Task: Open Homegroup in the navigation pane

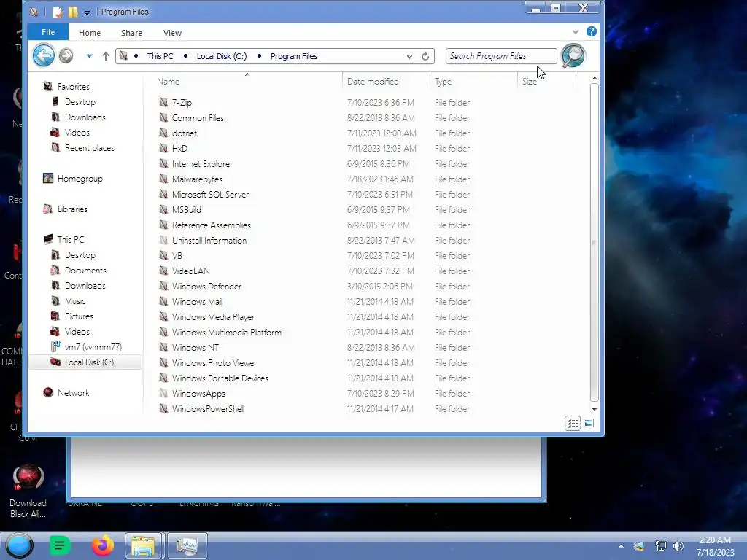Action: point(80,179)
